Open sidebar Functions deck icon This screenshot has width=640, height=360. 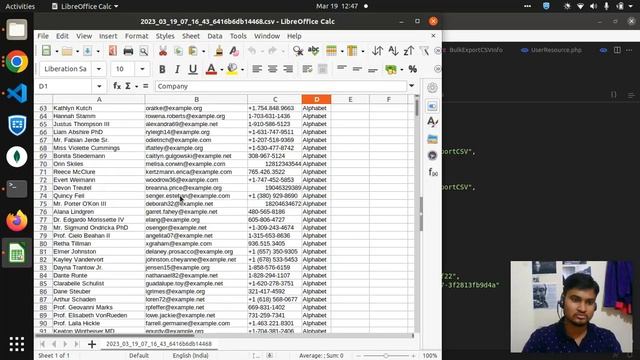[x=432, y=172]
